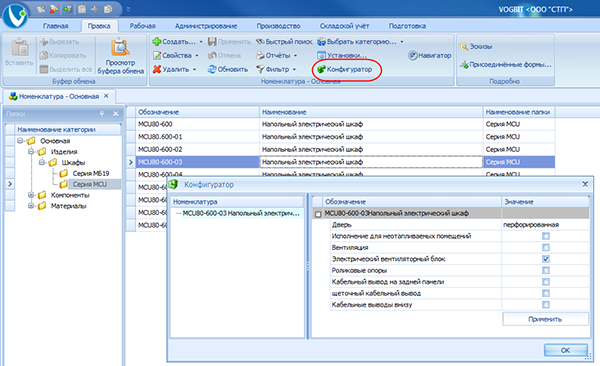This screenshot has height=366, width=600.
Task: Click Применить button in Конфигуратор dialog
Action: point(545,319)
